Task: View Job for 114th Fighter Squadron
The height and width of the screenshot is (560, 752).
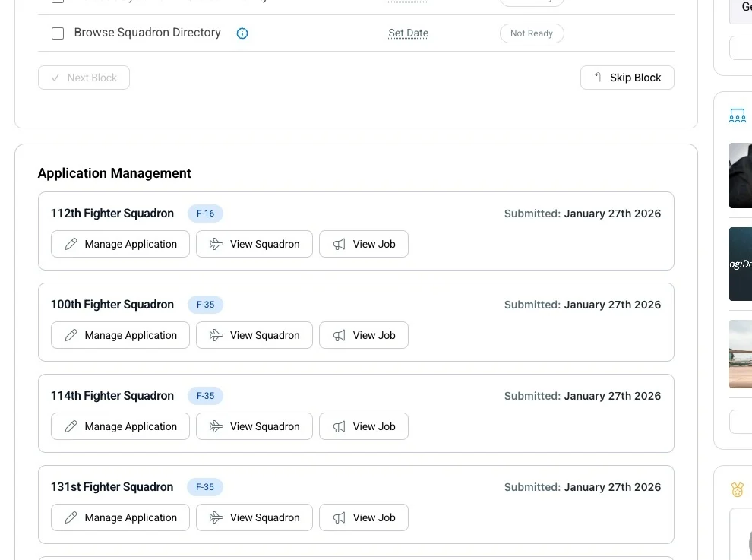Action: coord(364,426)
